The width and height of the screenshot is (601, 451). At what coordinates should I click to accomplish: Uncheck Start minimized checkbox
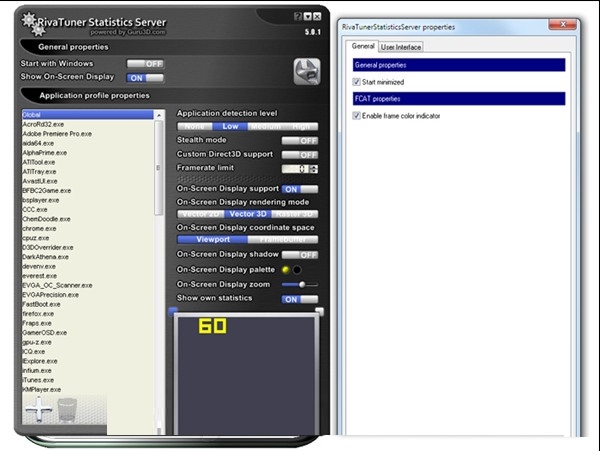pos(357,82)
